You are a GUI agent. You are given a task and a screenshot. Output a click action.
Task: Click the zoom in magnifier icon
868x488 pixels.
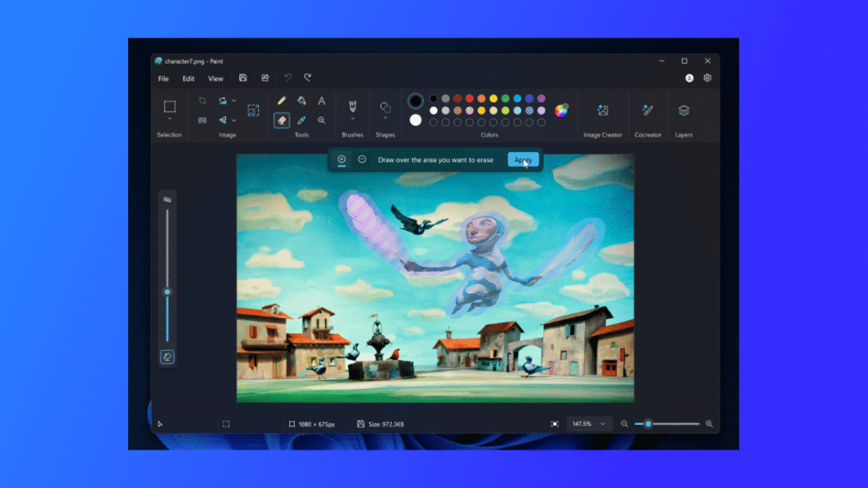(x=709, y=424)
